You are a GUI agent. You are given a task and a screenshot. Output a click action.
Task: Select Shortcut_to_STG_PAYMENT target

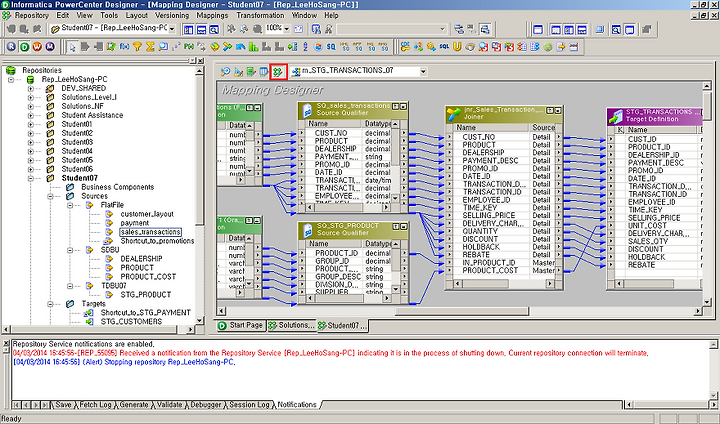pos(146,313)
